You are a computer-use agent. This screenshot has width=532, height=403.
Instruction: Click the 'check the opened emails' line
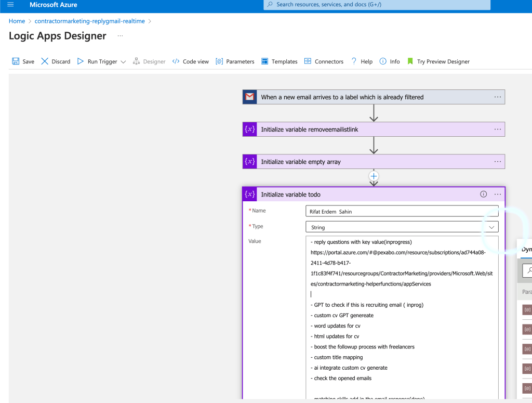click(341, 378)
